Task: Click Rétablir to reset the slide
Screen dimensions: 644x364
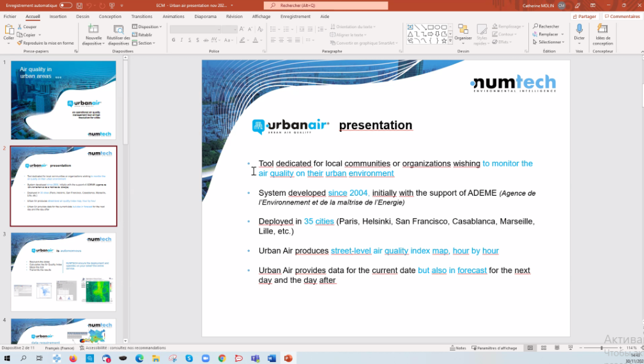Action: (x=142, y=35)
